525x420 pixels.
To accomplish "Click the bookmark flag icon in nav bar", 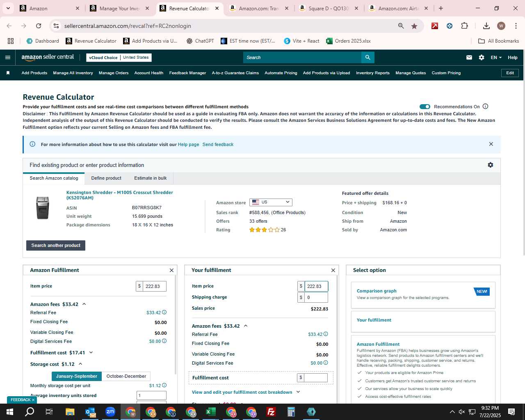I will tap(8, 73).
